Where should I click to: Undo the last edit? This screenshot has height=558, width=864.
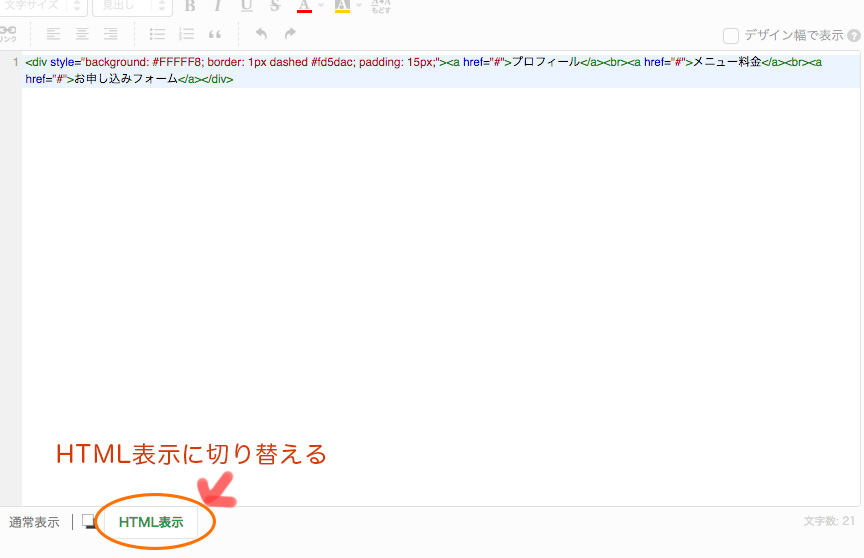(261, 34)
